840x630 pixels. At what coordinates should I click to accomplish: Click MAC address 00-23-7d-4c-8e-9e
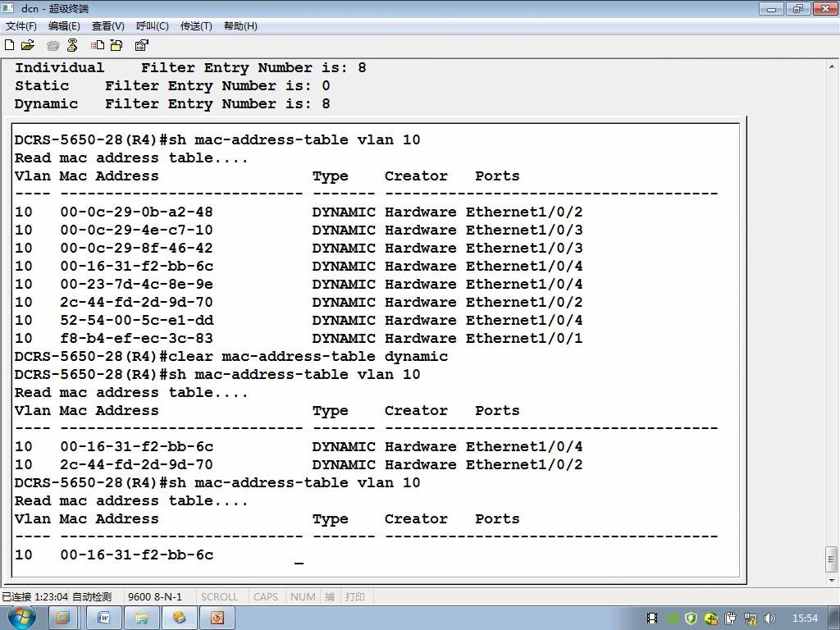pos(137,285)
